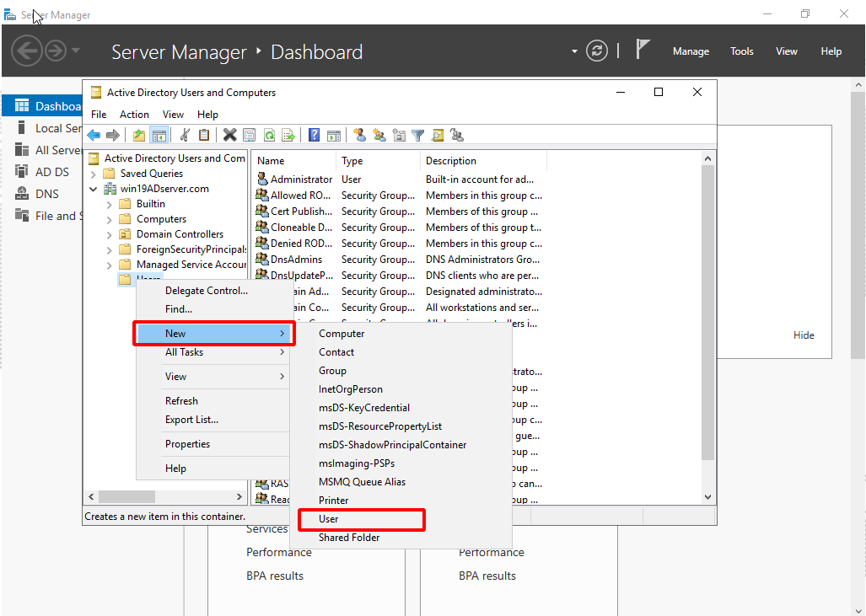Expand the Builtin tree node
The height and width of the screenshot is (616, 866).
coord(109,204)
